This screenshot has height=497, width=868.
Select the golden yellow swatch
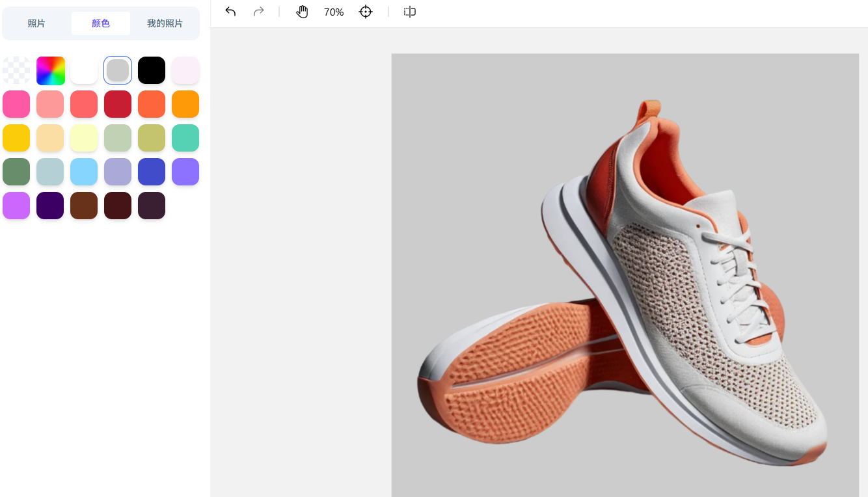point(16,138)
